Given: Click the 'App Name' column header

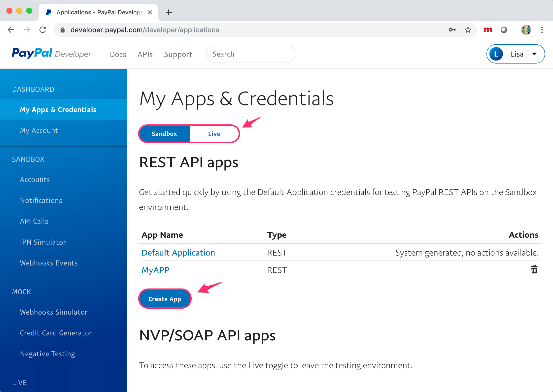Looking at the screenshot, I should 162,235.
